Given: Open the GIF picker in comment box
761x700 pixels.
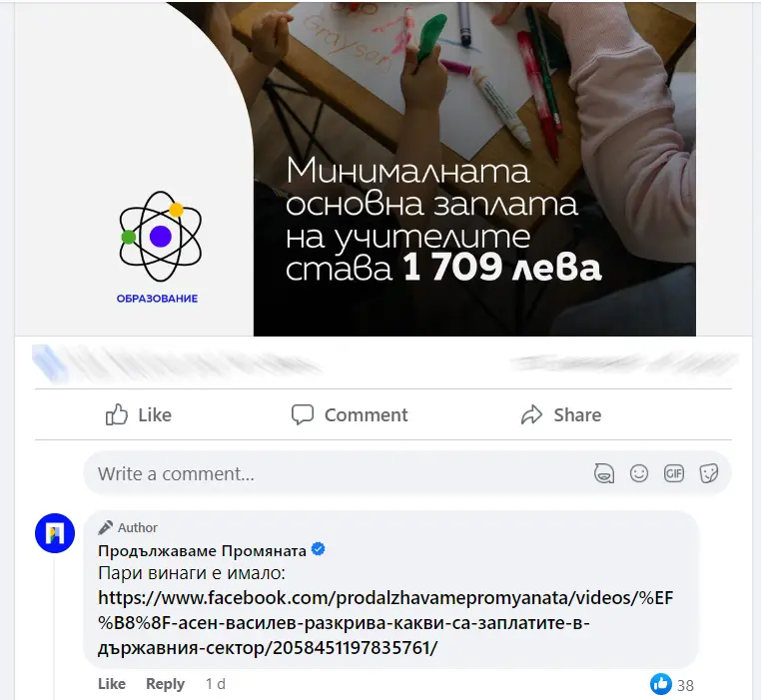Looking at the screenshot, I should tap(674, 473).
